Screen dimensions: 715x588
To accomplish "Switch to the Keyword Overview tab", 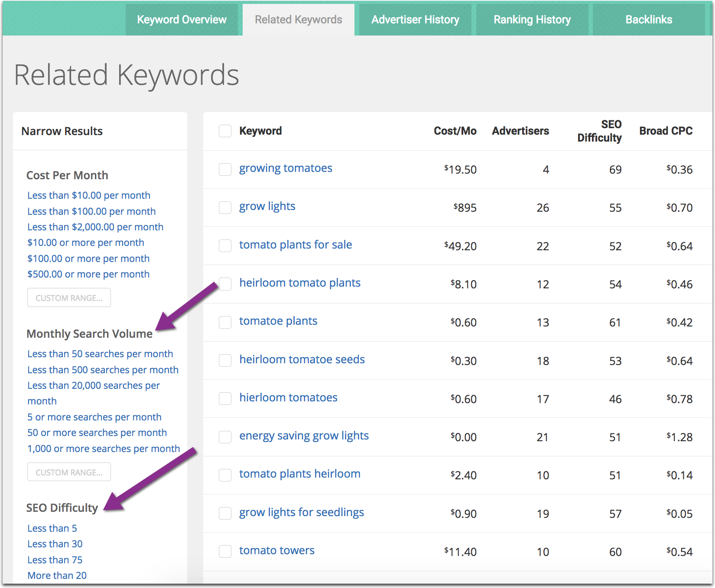I will point(182,19).
